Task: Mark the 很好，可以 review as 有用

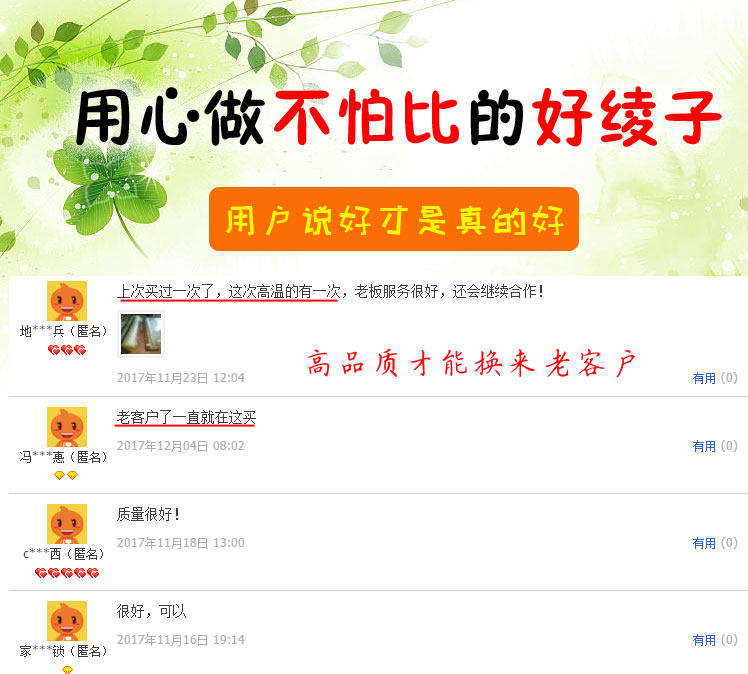Action: tap(704, 640)
